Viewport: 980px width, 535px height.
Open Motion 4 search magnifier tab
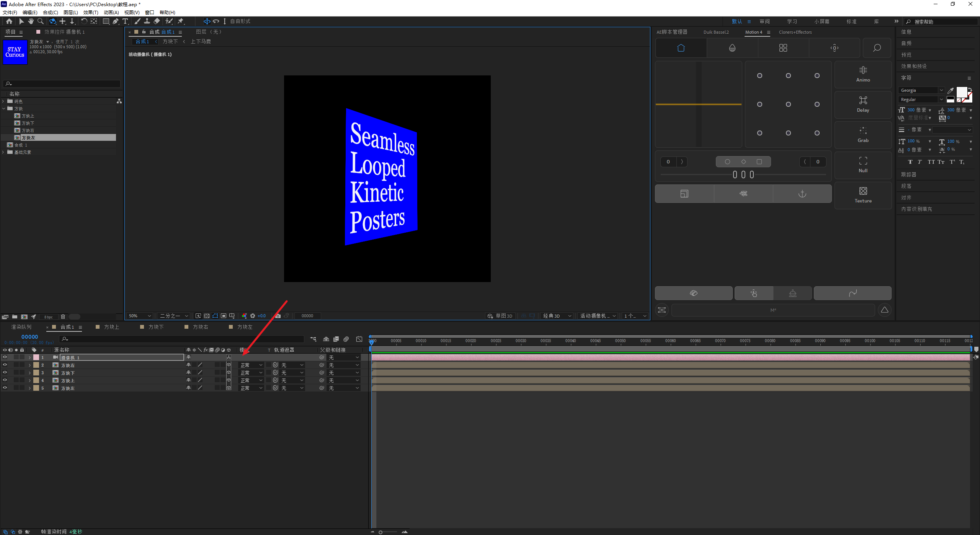click(877, 48)
